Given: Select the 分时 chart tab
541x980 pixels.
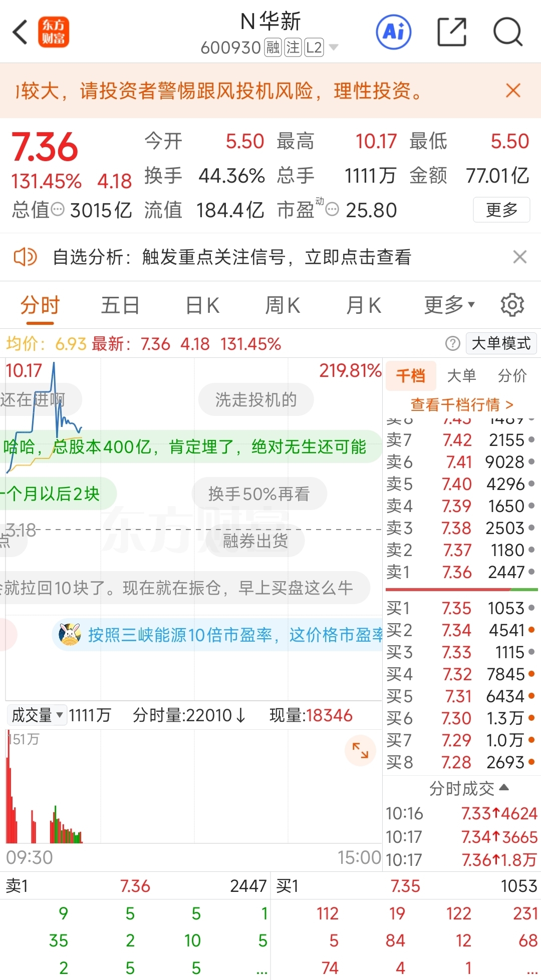Looking at the screenshot, I should [x=40, y=305].
